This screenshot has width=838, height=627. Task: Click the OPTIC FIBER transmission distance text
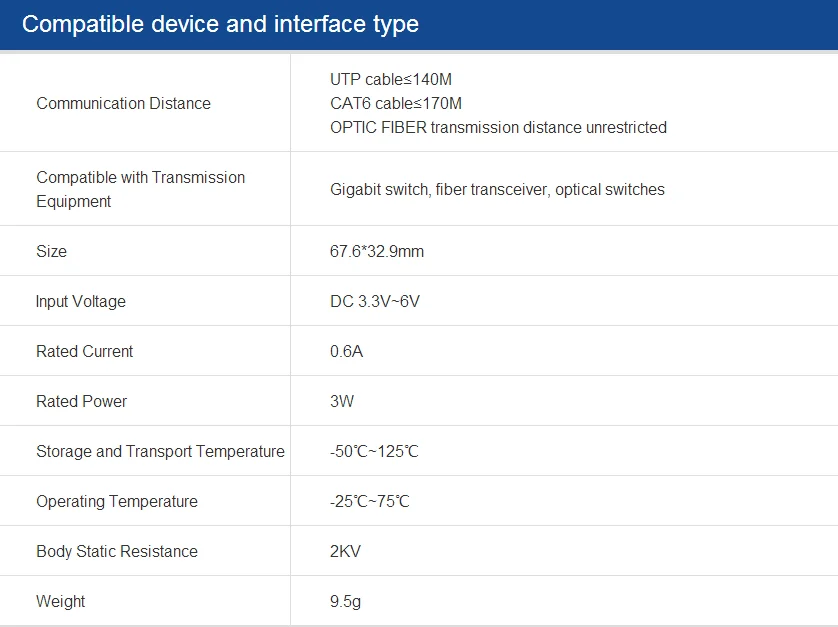click(x=498, y=127)
